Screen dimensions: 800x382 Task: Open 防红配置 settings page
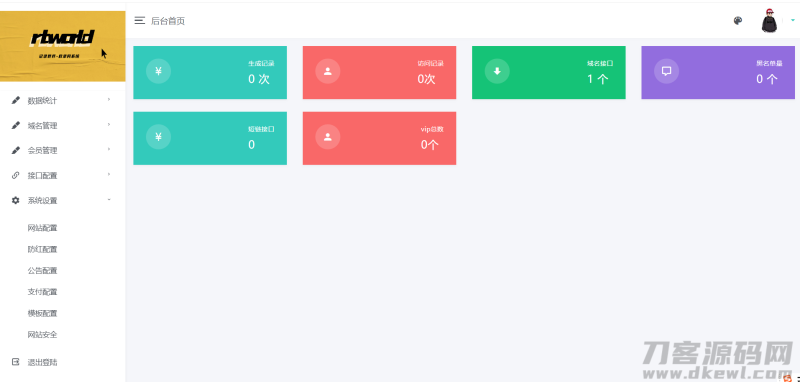point(42,249)
